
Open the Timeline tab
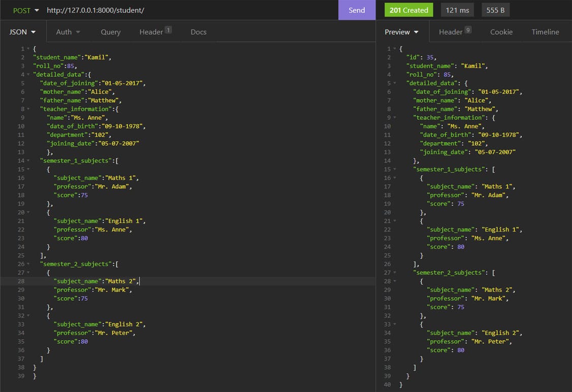[x=545, y=32]
